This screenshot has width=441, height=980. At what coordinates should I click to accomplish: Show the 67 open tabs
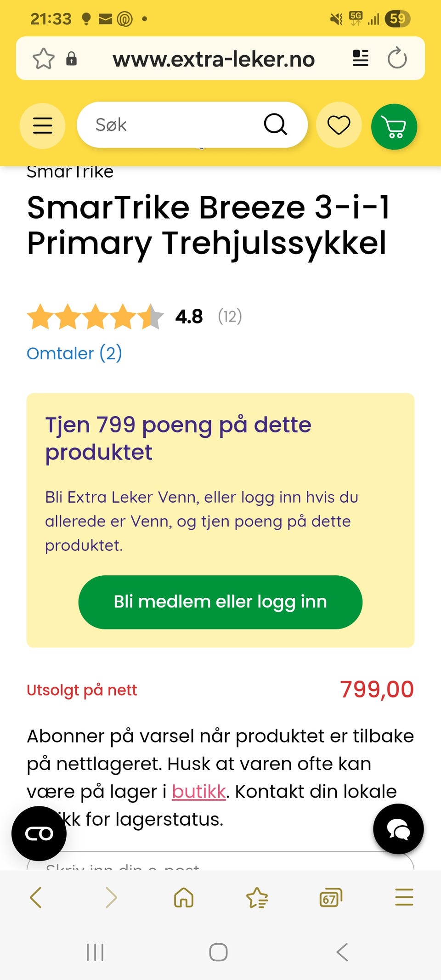point(331,897)
